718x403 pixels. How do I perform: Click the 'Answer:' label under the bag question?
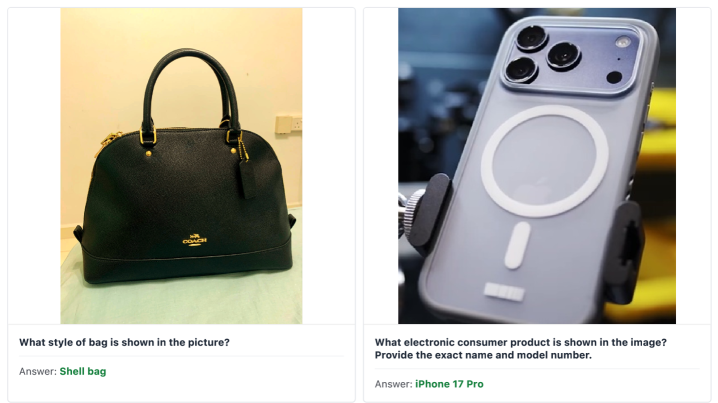(x=38, y=371)
